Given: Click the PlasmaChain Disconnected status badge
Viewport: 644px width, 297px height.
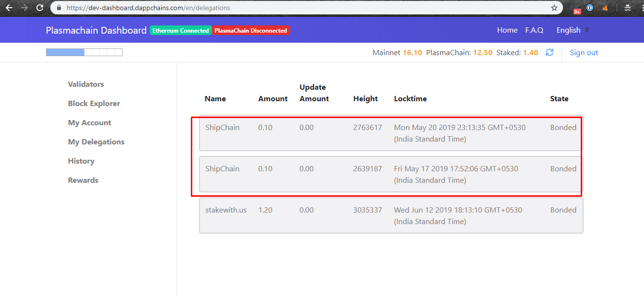Looking at the screenshot, I should click(251, 30).
